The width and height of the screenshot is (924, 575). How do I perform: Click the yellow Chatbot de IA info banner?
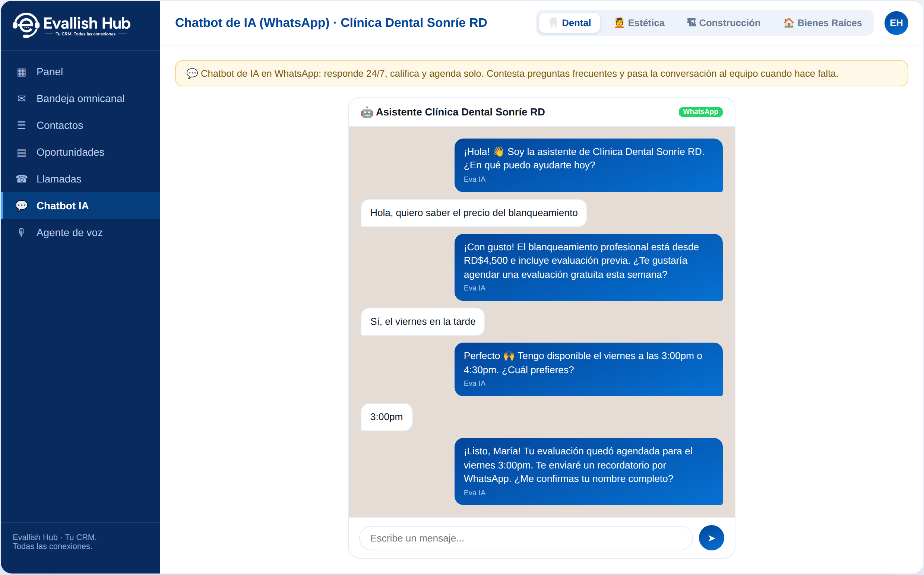point(541,73)
